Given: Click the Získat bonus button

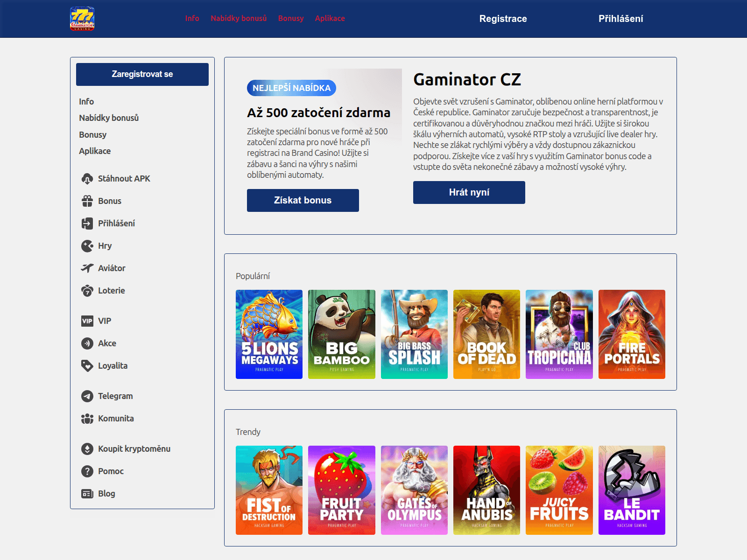Looking at the screenshot, I should click(303, 200).
